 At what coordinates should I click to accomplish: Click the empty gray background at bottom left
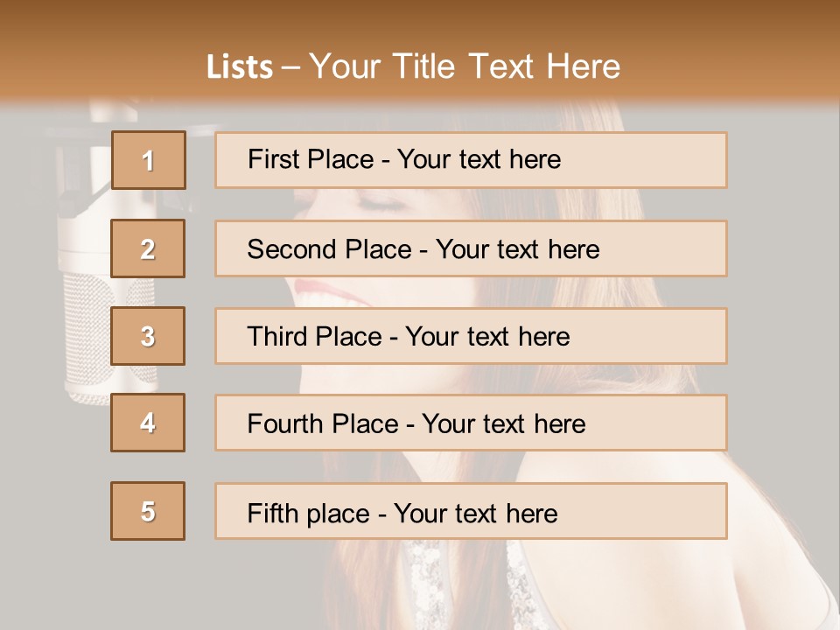click(70, 577)
